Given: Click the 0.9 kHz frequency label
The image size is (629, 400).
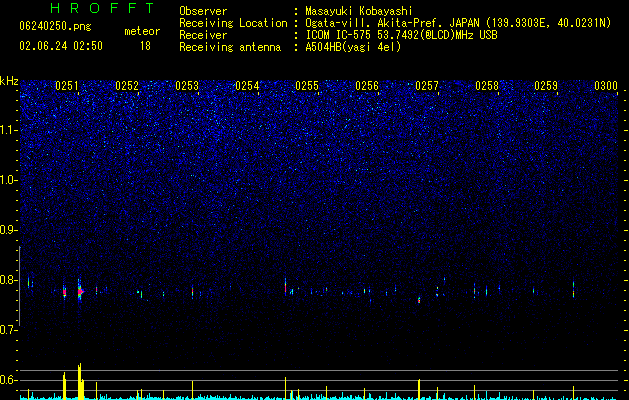Looking at the screenshot, I should tap(9, 230).
